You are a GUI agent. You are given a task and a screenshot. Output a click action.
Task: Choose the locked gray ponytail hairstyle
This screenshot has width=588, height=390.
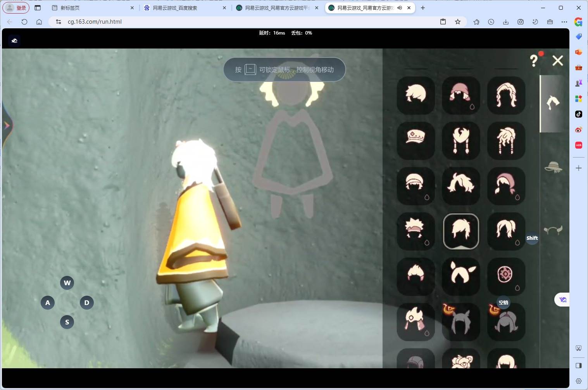pos(506,322)
